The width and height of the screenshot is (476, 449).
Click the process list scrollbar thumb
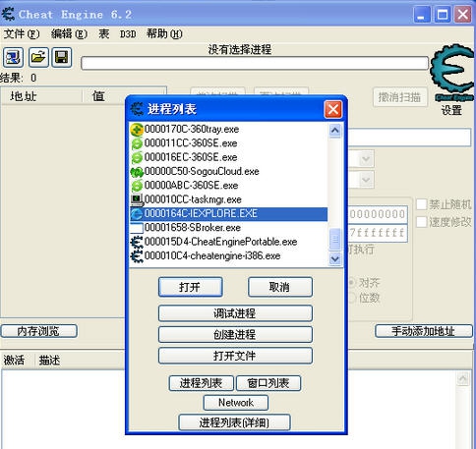pyautogui.click(x=334, y=240)
